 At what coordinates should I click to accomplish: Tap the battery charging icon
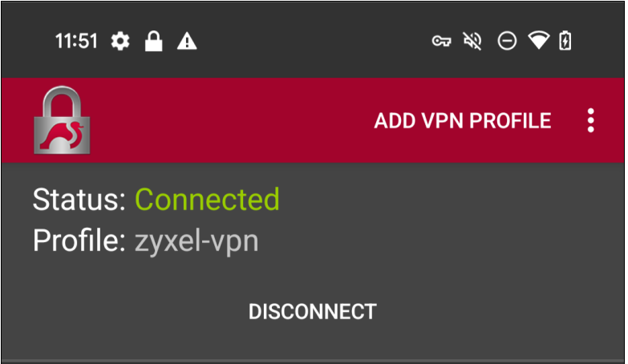click(x=565, y=42)
